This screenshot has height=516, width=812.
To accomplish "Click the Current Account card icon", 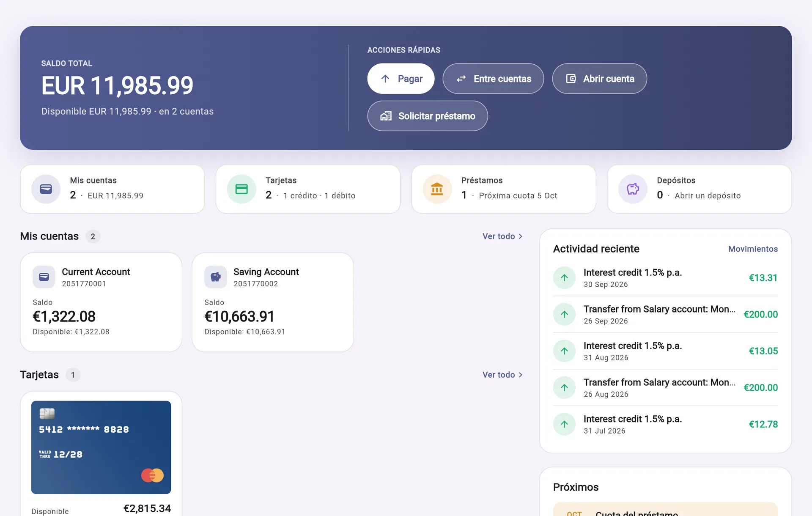I will [x=44, y=277].
